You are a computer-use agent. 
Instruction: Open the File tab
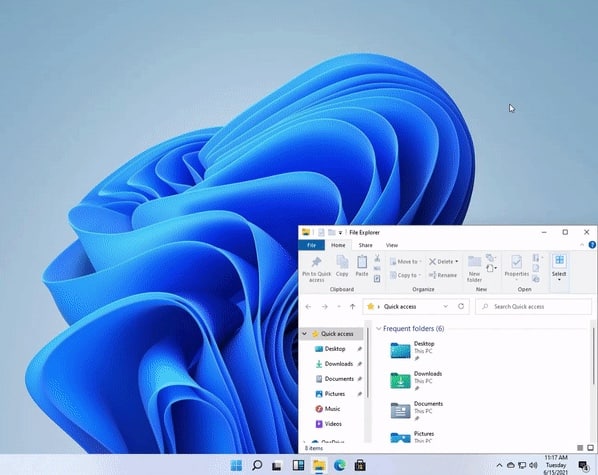coord(312,245)
